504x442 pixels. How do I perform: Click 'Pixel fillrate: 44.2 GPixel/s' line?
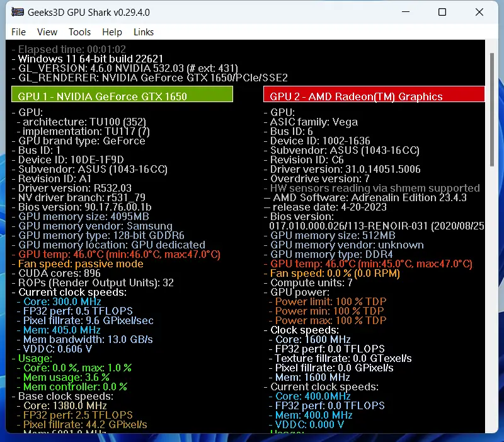(x=82, y=424)
